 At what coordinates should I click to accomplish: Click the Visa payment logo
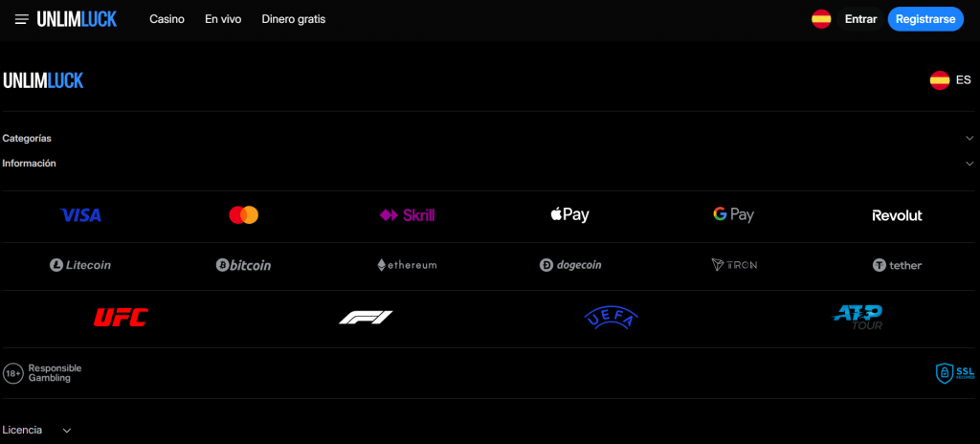(x=80, y=215)
